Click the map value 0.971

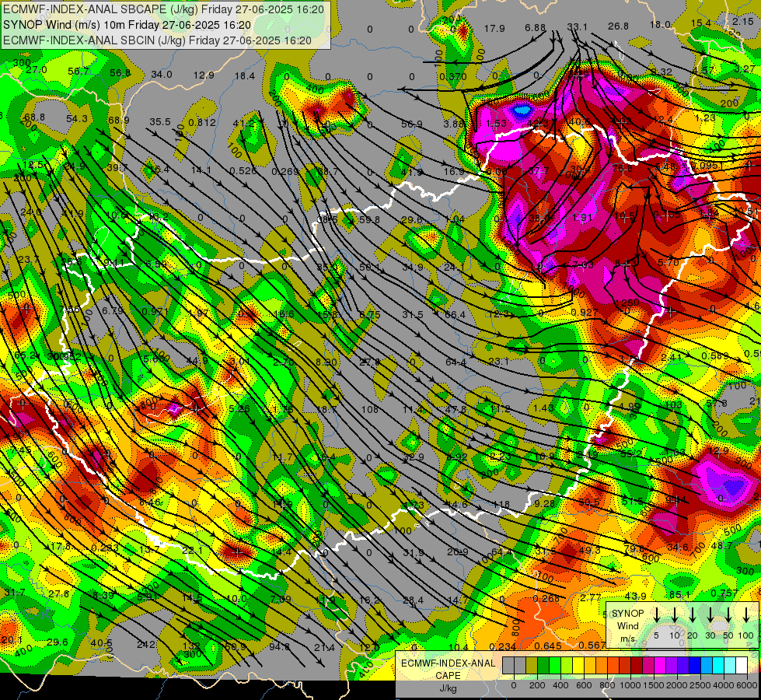coord(155,312)
